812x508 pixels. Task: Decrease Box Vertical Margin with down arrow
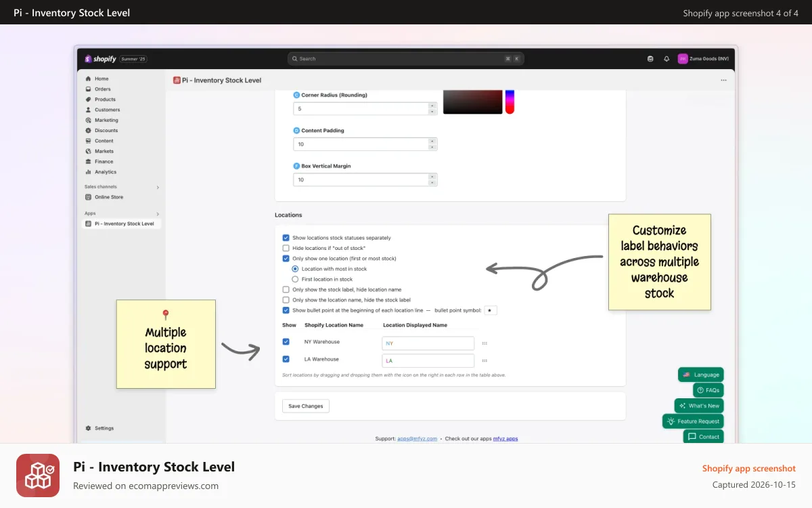[432, 183]
